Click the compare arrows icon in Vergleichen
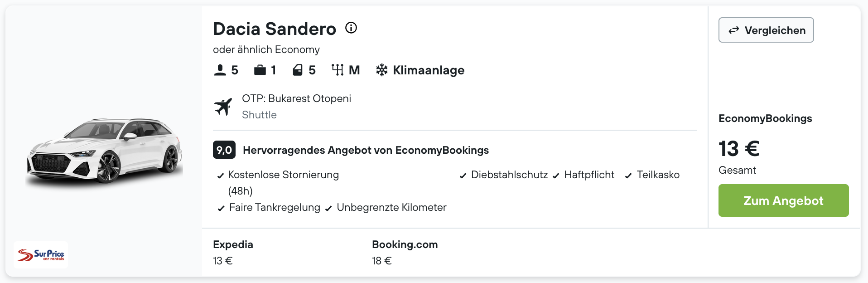This screenshot has width=868, height=283. [x=734, y=30]
